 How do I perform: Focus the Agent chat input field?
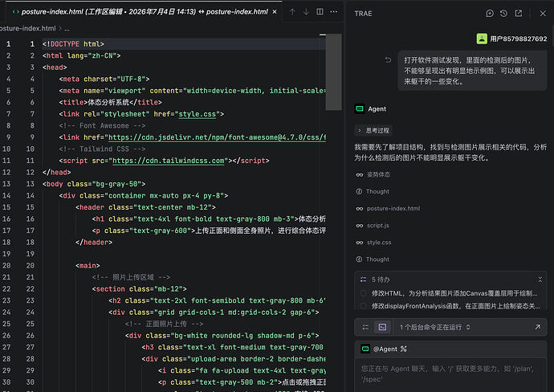450,374
